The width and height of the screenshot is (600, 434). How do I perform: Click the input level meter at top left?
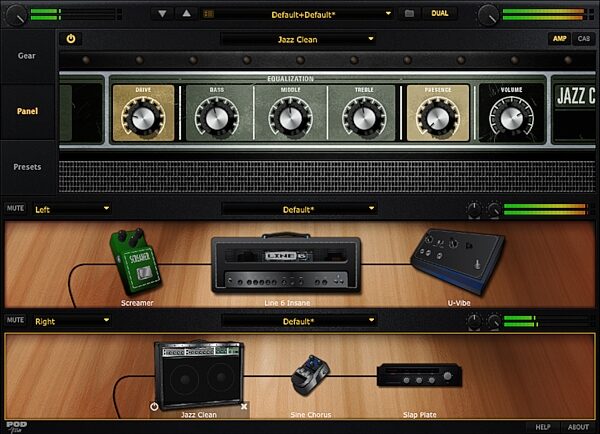[x=76, y=14]
